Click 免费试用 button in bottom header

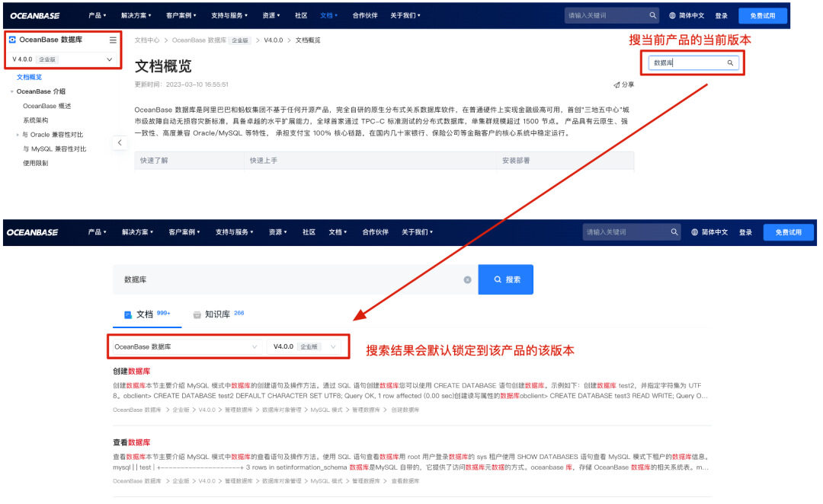tap(789, 232)
